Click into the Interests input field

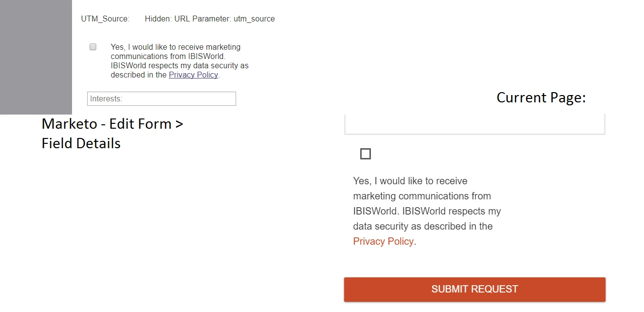161,98
